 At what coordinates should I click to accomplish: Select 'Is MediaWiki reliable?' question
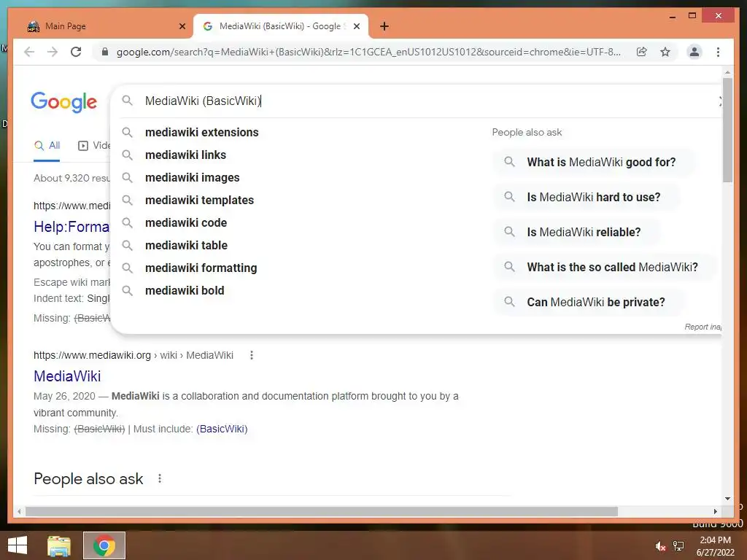(x=576, y=233)
